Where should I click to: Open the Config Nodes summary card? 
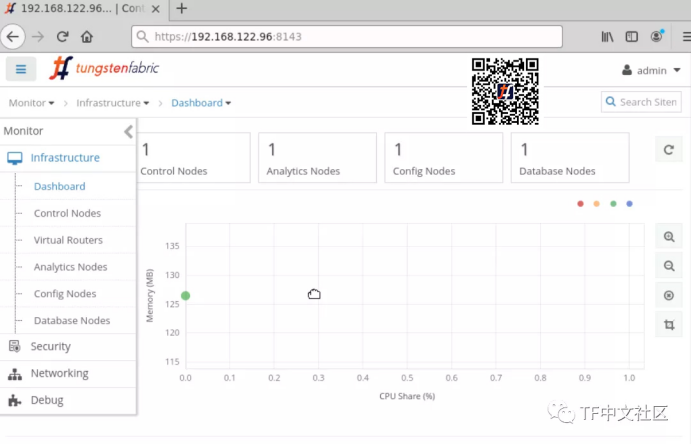(444, 158)
